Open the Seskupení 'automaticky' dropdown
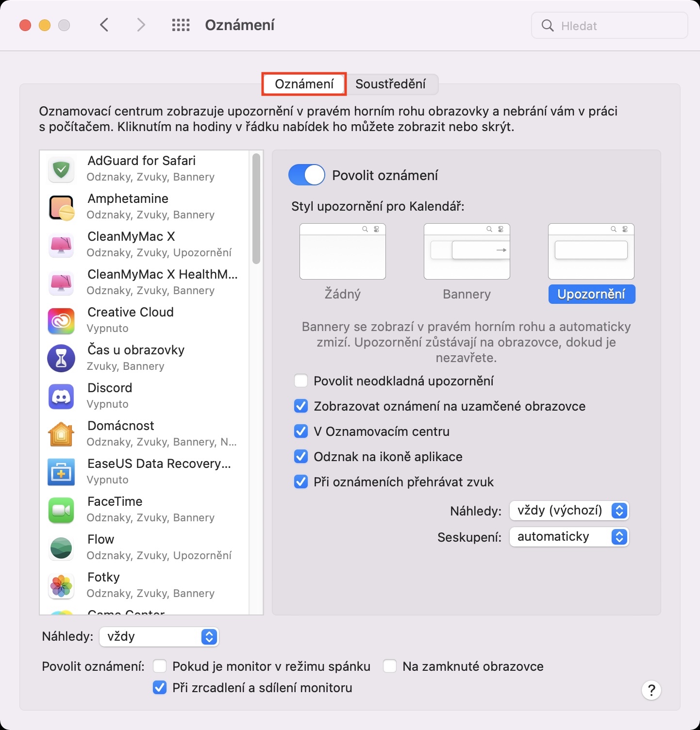700x730 pixels. 569,537
